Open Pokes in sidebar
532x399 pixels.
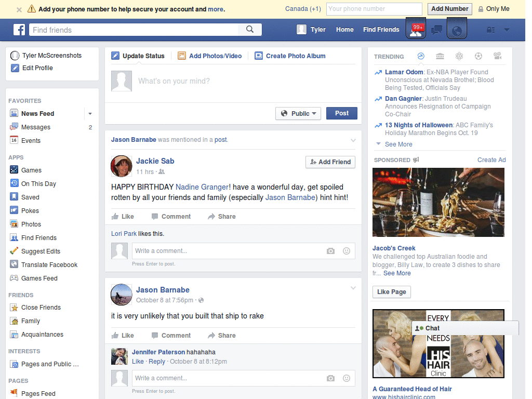point(30,211)
